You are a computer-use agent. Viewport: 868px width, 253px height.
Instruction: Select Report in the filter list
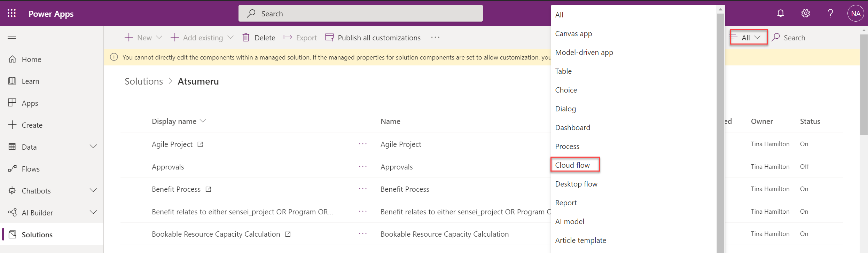(x=634, y=203)
